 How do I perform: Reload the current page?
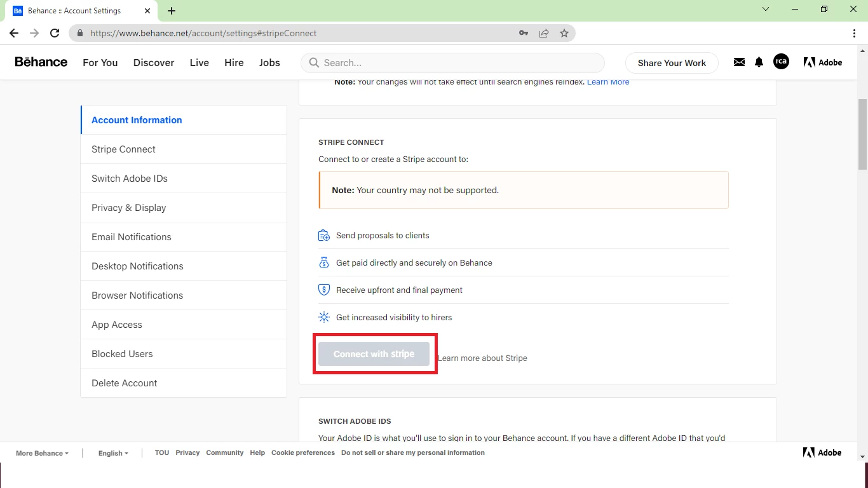(x=55, y=33)
